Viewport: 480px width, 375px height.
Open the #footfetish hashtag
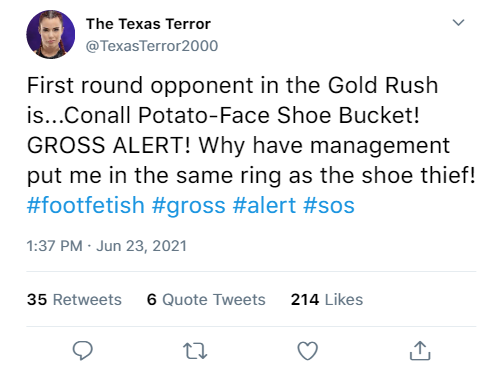86,205
